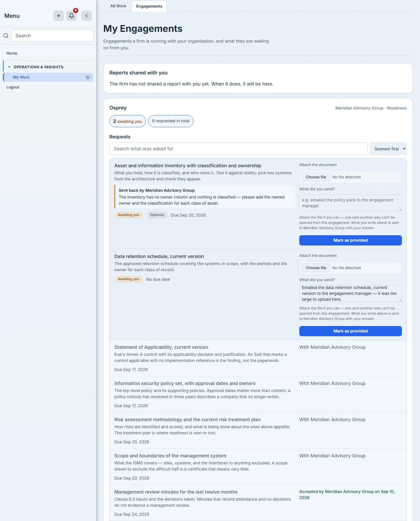The width and height of the screenshot is (420, 521).
Task: Select Risk assessment methodology request title
Action: (x=188, y=419)
